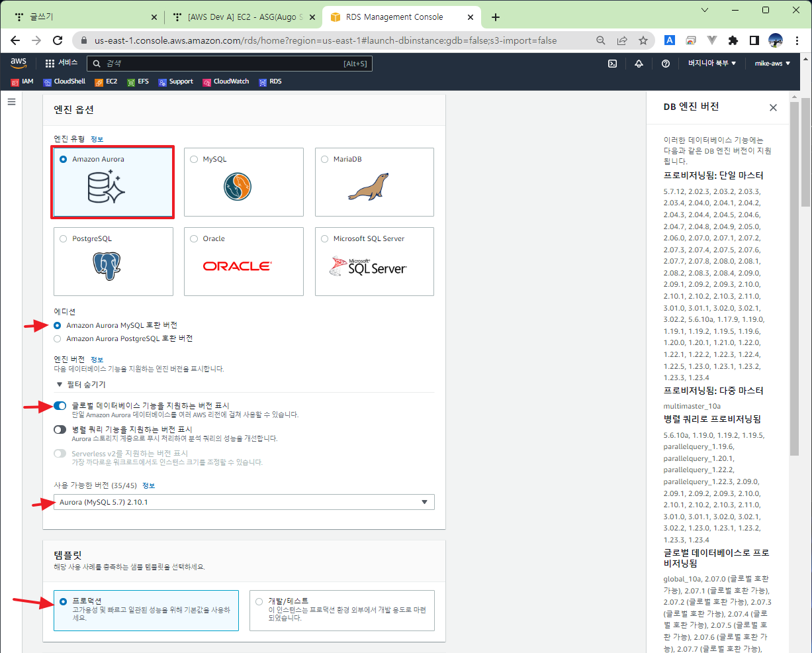Select the Microsoft SQL Server engine

coord(375,262)
